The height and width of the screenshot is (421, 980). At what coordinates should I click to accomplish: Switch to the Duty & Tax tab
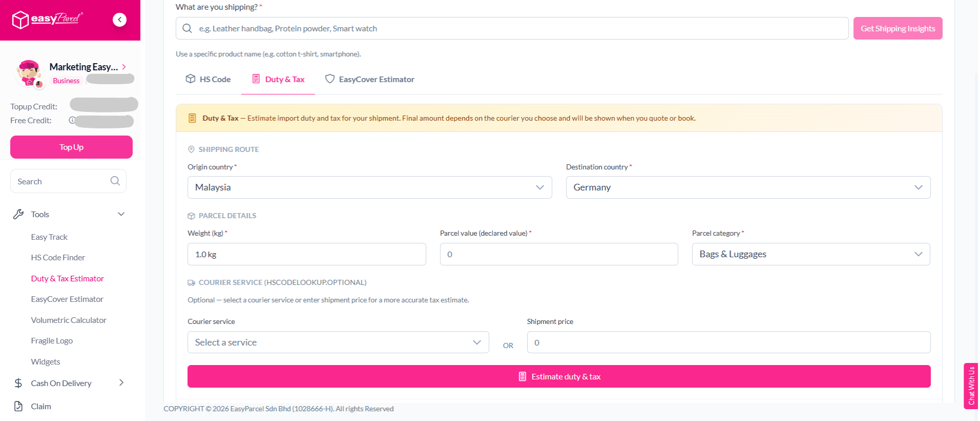tap(278, 79)
